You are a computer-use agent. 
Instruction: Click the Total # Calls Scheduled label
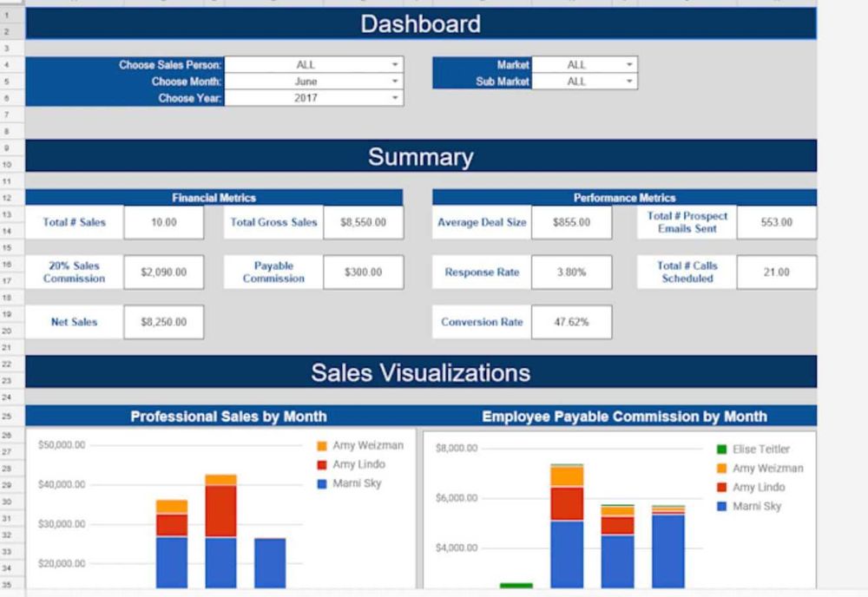(687, 272)
